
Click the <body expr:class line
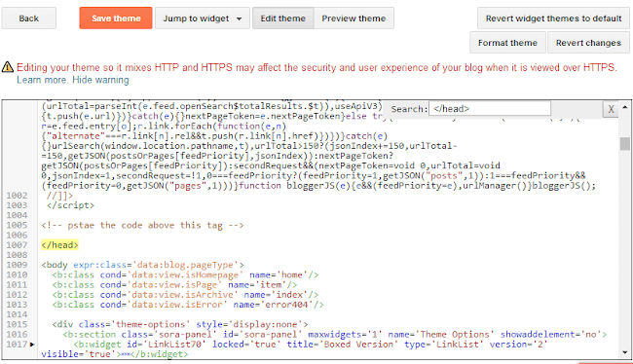[x=142, y=265]
